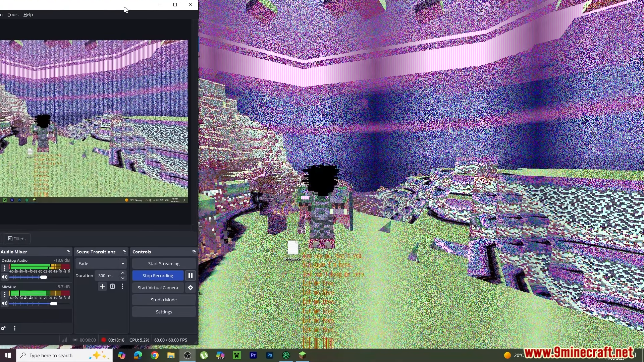Remove transition with trash icon
This screenshot has height=362, width=644.
tap(113, 286)
